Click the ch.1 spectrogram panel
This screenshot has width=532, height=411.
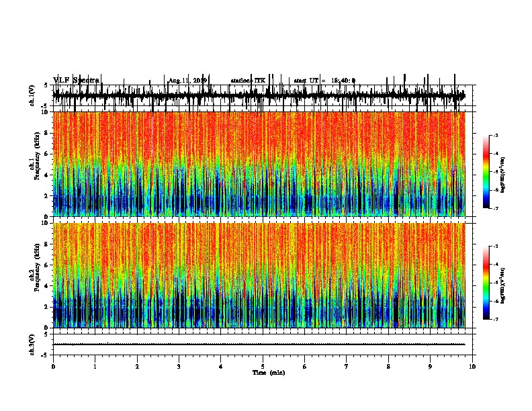(x=259, y=164)
